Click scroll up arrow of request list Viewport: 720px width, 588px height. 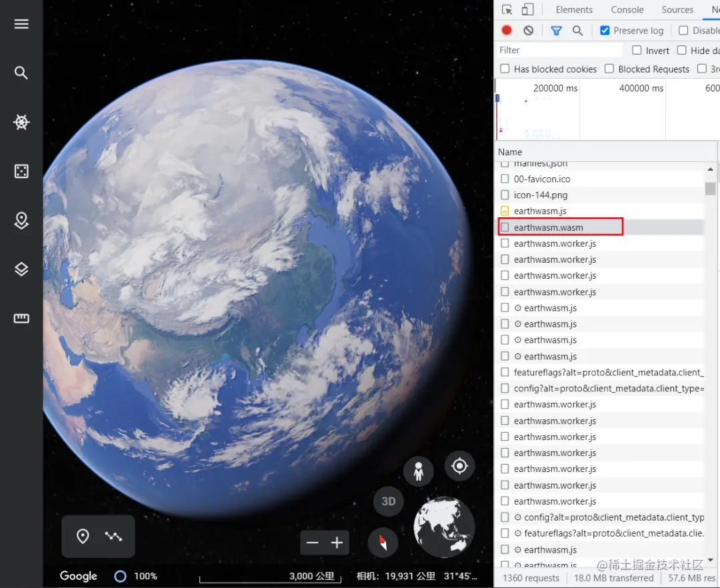711,169
